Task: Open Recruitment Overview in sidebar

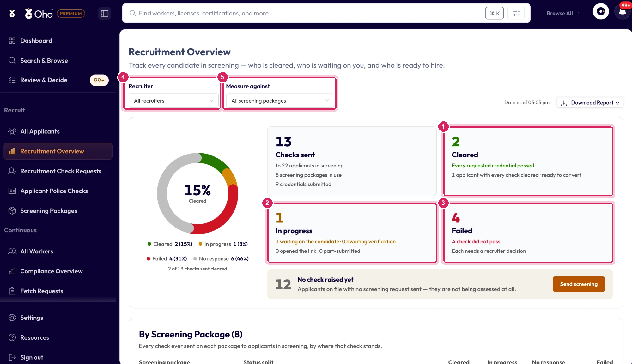Action: click(x=58, y=151)
